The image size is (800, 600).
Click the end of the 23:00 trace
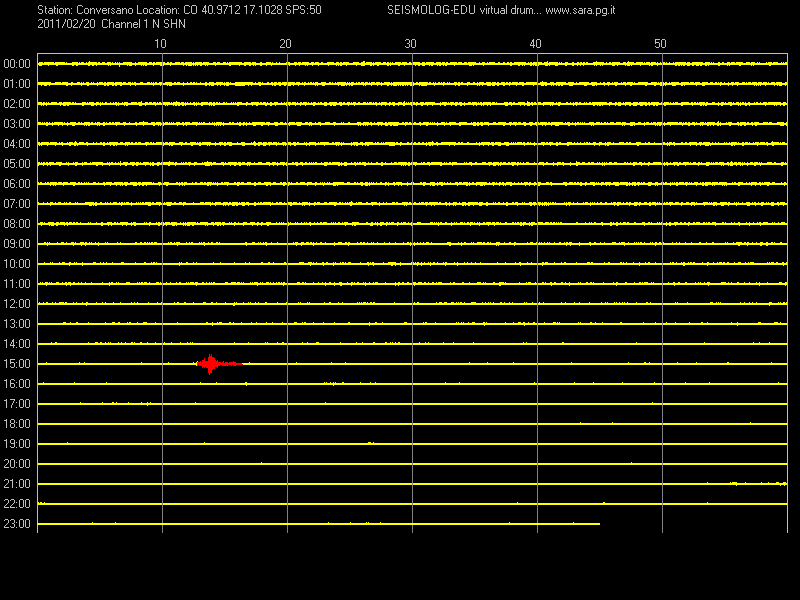coord(599,524)
